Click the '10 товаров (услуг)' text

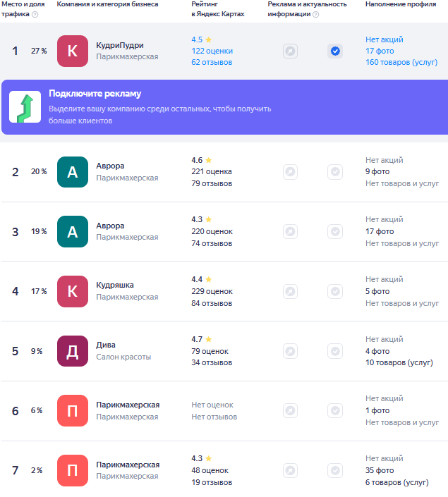399,362
